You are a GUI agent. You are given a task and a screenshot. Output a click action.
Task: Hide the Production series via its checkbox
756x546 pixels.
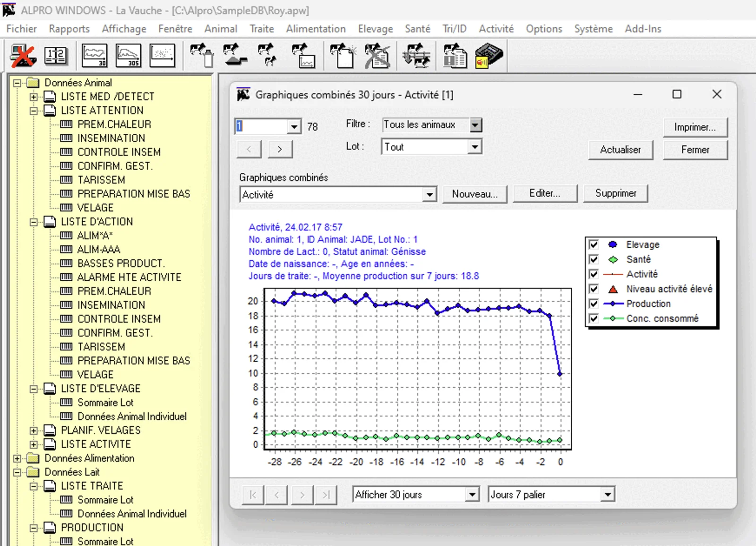click(594, 303)
